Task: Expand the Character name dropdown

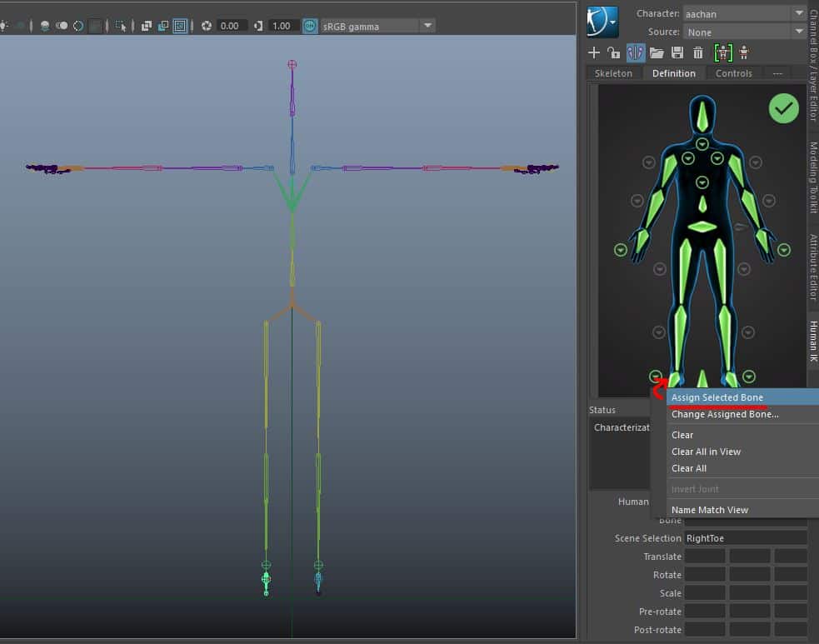Action: pos(798,13)
